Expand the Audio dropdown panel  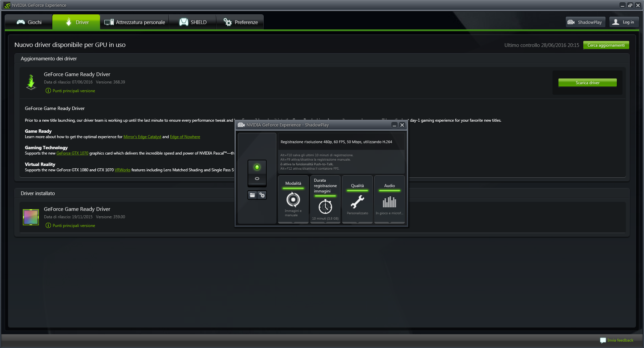pos(389,199)
